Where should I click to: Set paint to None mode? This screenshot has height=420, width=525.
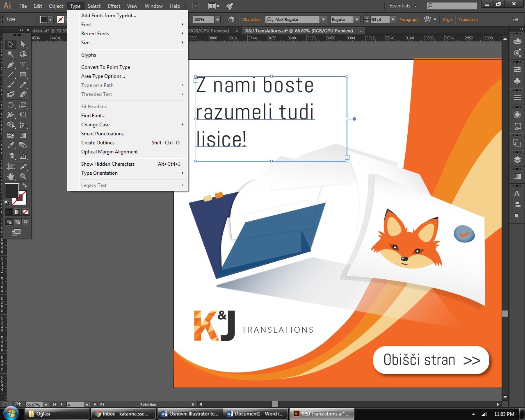(26, 212)
